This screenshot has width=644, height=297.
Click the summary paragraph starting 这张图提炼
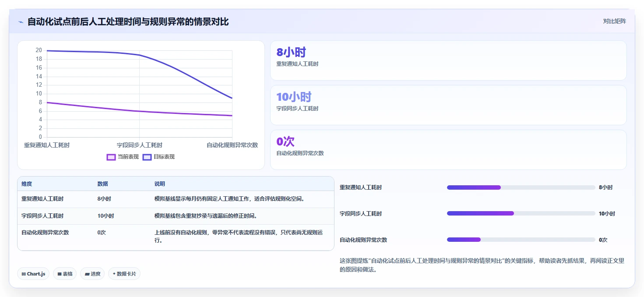(482, 265)
